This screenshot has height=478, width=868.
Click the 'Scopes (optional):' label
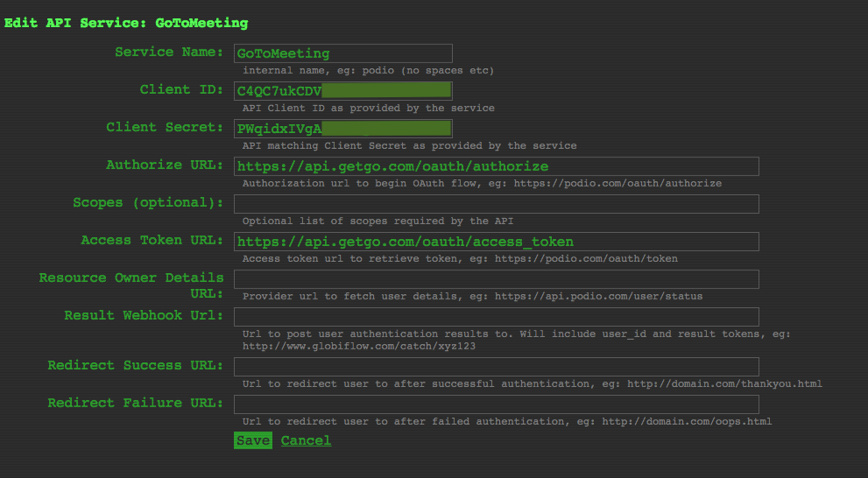pos(148,202)
